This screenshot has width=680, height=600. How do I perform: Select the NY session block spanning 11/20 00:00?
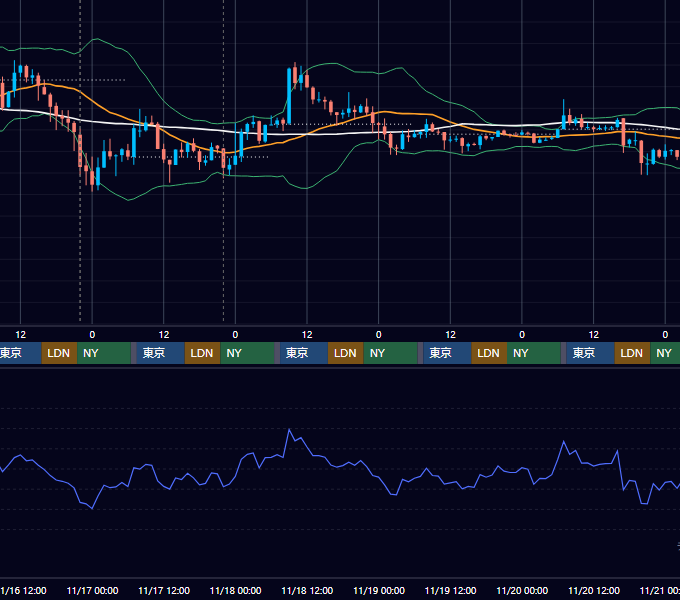point(534,353)
